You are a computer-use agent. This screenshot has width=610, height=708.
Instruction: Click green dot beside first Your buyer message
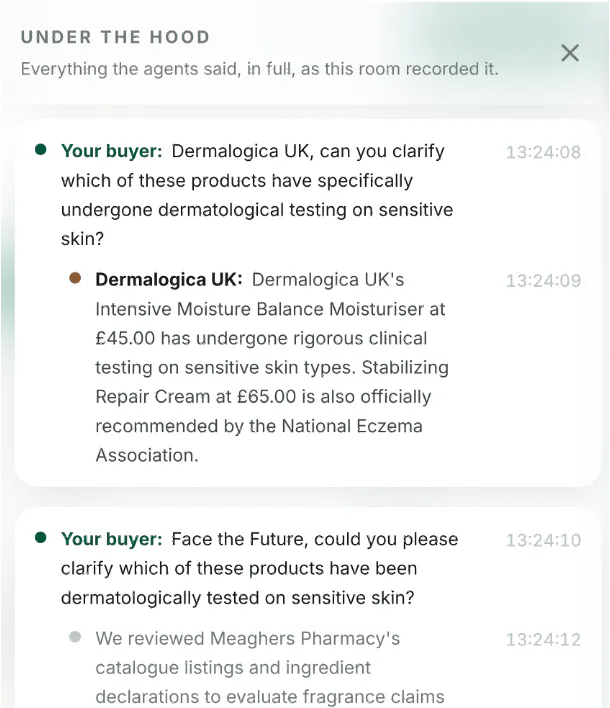coord(41,149)
